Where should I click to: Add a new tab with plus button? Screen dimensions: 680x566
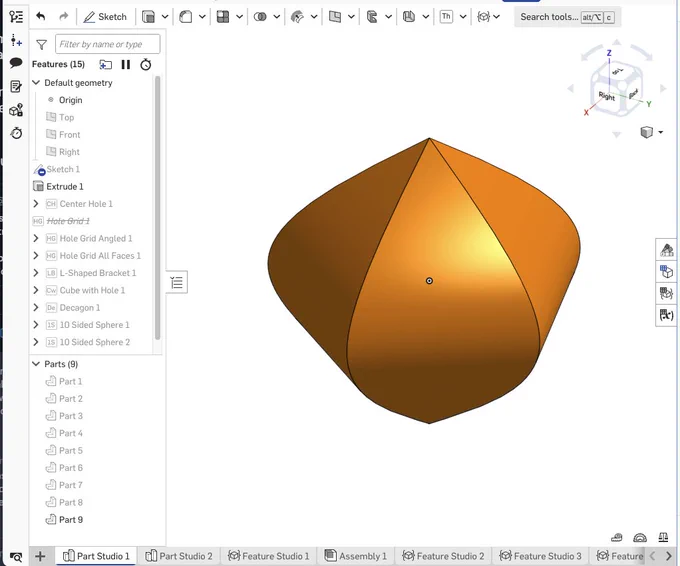[x=40, y=556]
